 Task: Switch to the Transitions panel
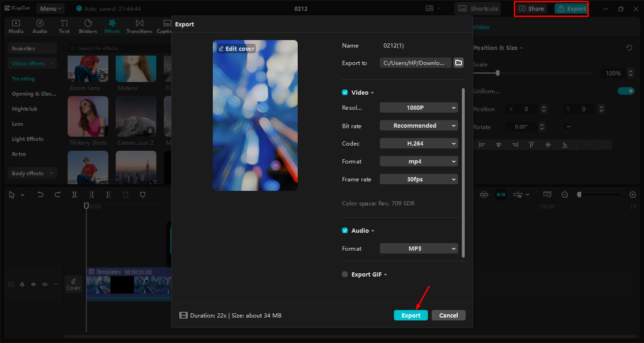click(x=139, y=26)
